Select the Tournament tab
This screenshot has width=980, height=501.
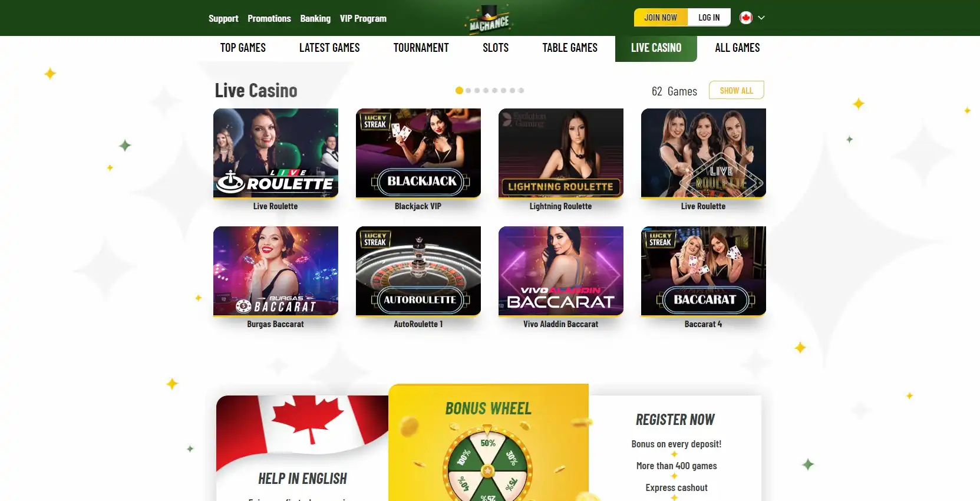tap(421, 48)
